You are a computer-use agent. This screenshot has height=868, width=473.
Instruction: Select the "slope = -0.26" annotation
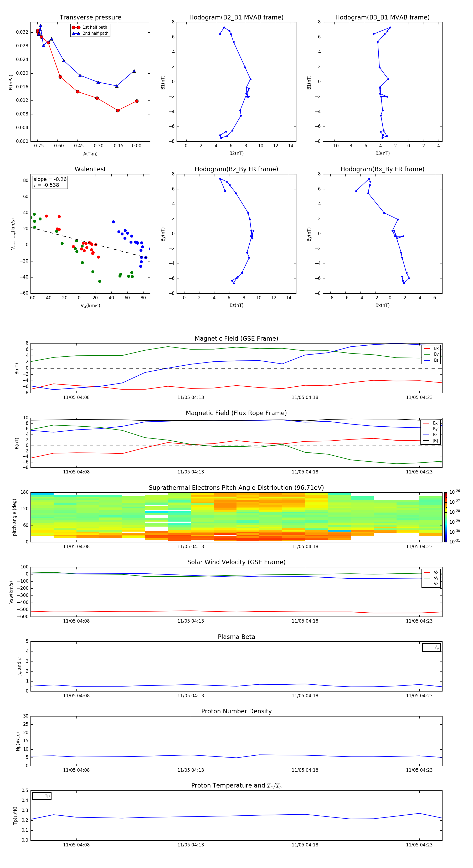(x=50, y=179)
